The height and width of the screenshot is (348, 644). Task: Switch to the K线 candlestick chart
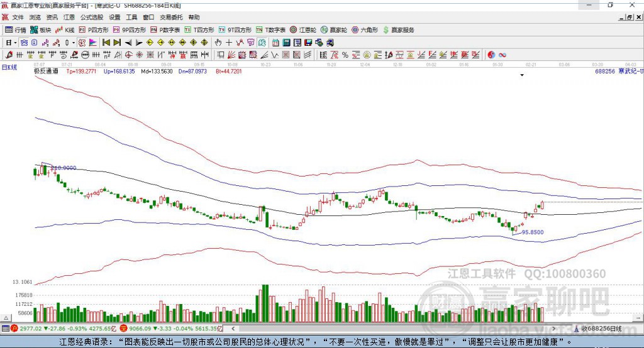coord(65,30)
